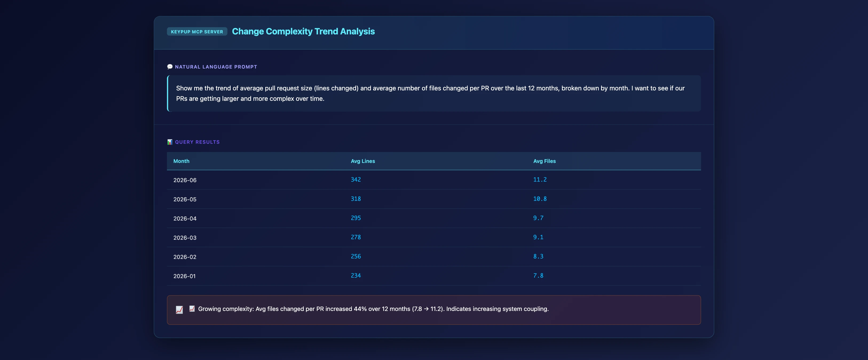Select the 2026-05 month cell

coord(185,199)
